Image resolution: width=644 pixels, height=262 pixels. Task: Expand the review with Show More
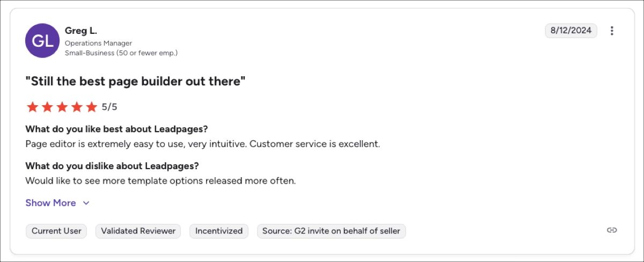coord(51,203)
